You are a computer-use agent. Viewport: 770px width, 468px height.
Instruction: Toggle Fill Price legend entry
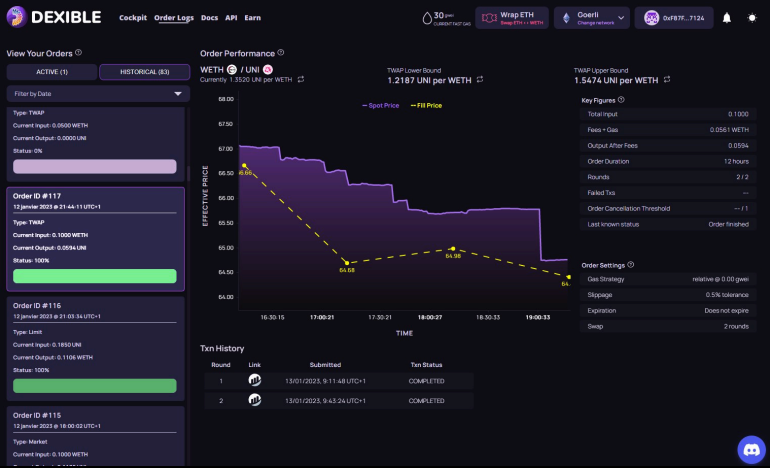click(x=426, y=106)
